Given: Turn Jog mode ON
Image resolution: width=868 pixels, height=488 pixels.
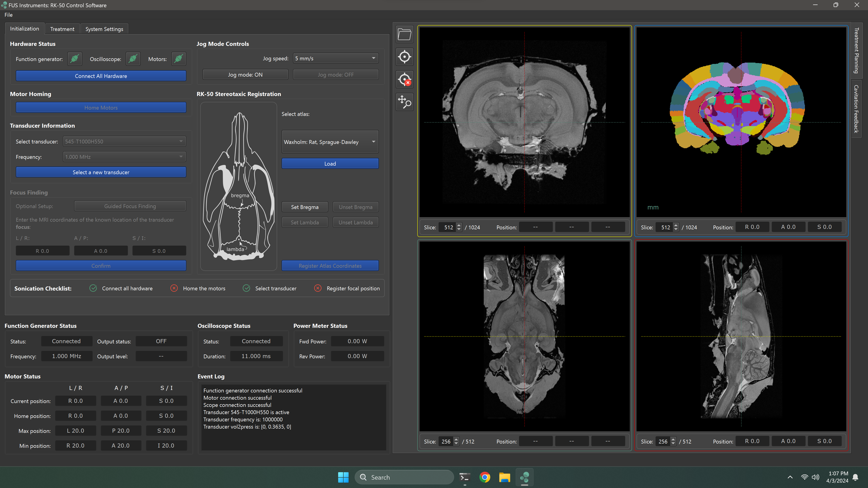Looking at the screenshot, I should click(x=245, y=75).
